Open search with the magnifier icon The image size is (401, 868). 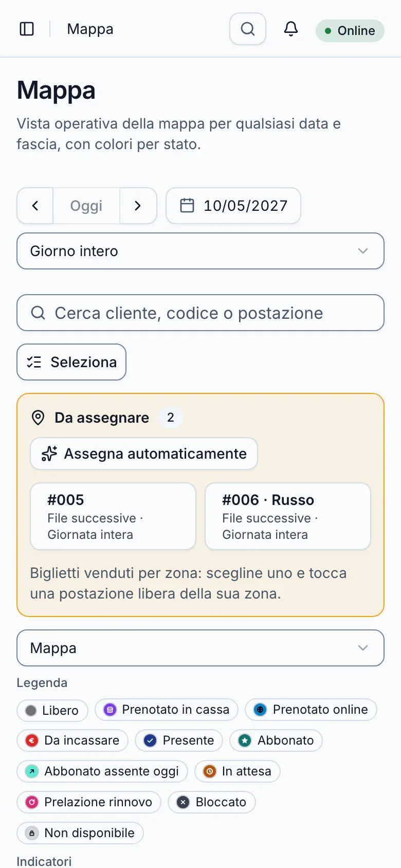(x=248, y=29)
